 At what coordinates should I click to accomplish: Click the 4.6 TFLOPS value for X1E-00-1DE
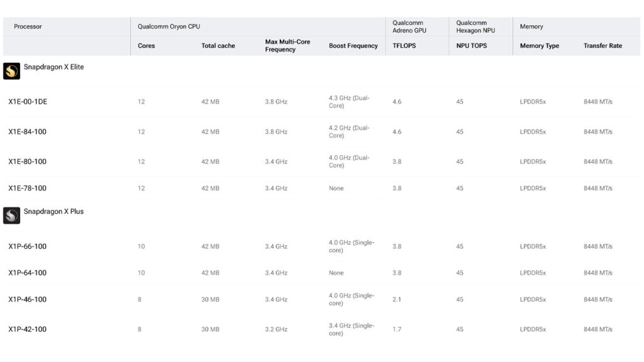tap(397, 102)
